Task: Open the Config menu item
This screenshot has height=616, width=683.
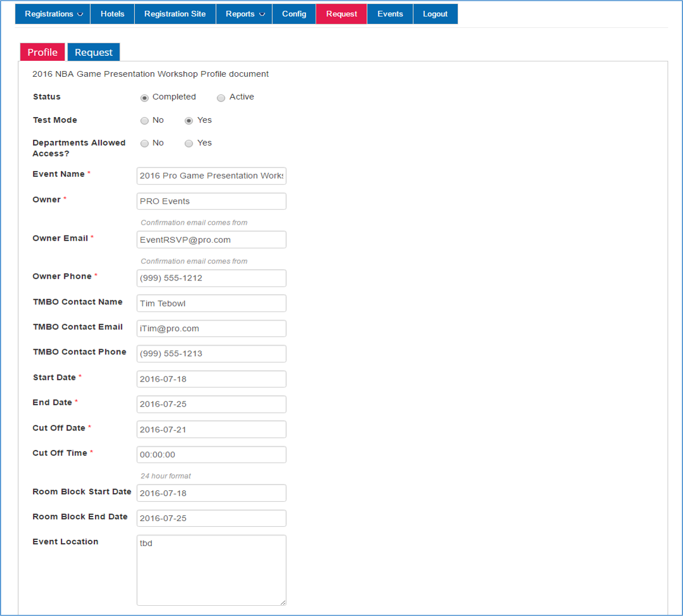Action: pos(294,14)
